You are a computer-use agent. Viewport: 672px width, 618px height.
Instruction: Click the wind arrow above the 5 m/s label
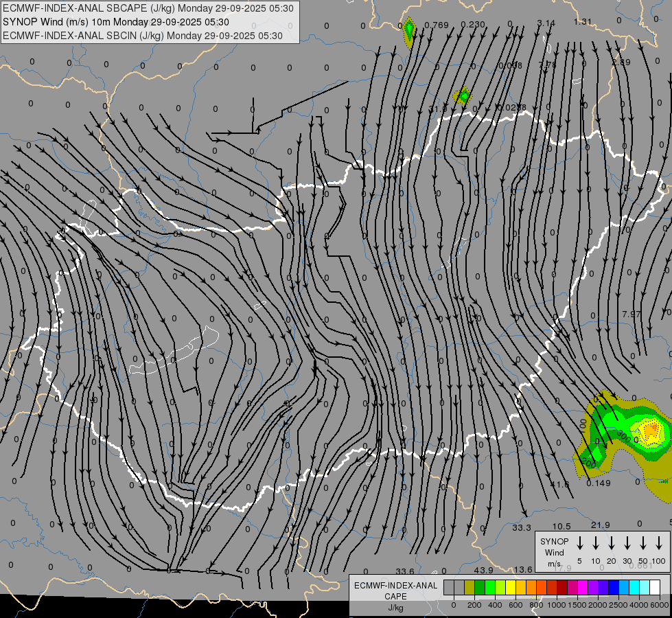tap(580, 543)
